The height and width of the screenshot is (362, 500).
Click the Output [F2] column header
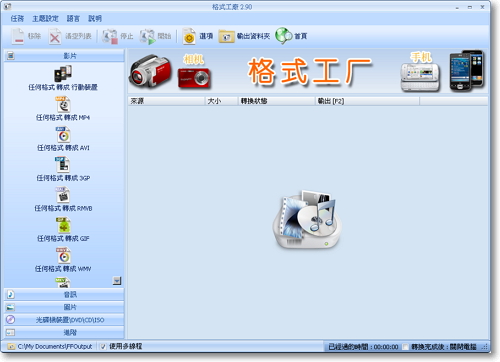click(367, 101)
